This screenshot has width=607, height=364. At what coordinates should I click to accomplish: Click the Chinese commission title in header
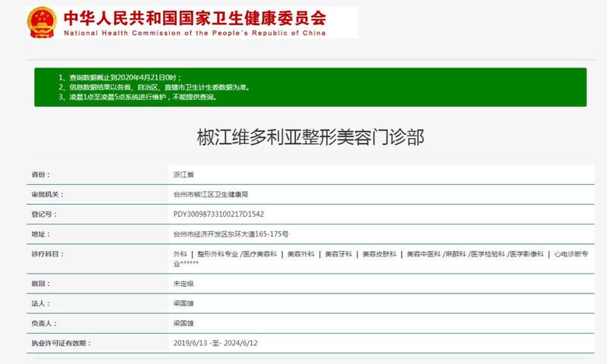point(194,17)
